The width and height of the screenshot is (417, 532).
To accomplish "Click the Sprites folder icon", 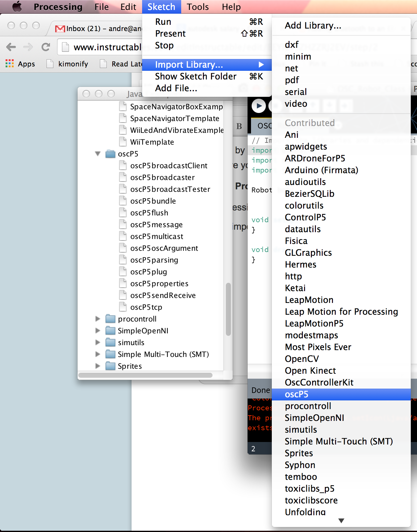I will pos(110,366).
